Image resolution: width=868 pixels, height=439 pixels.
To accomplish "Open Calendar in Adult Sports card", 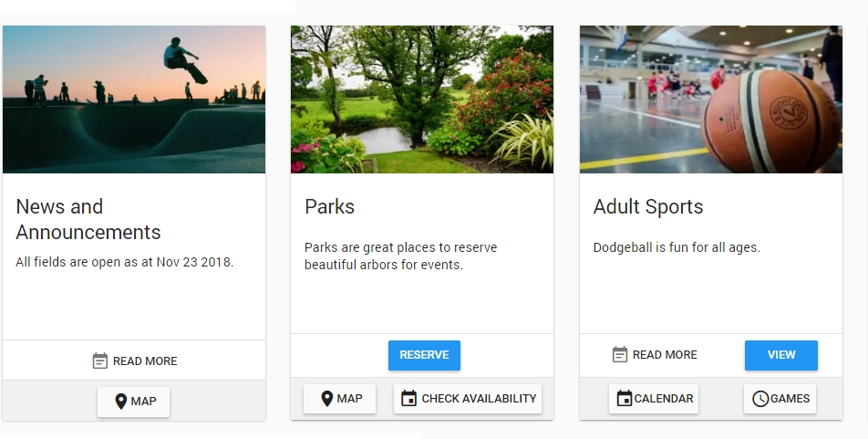I will tap(654, 399).
